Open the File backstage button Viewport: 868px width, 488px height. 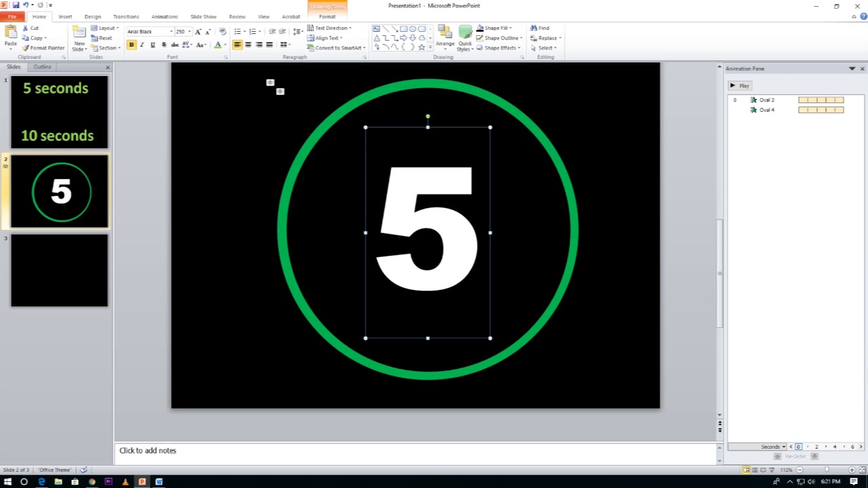pyautogui.click(x=12, y=16)
